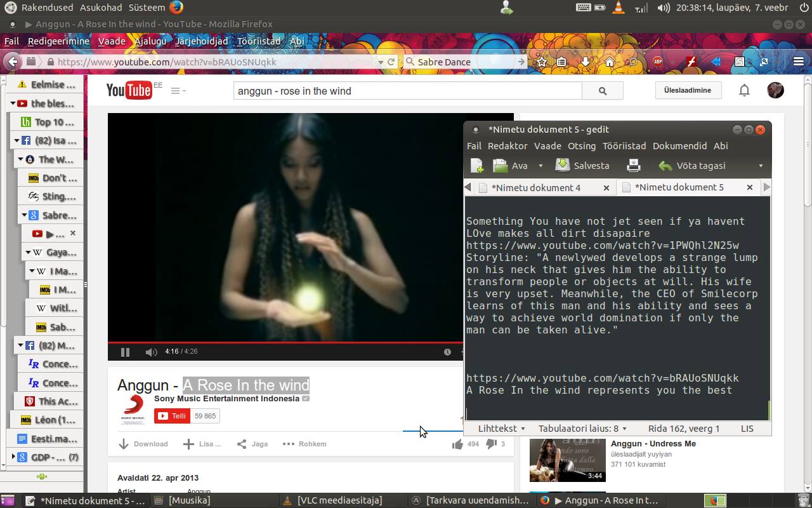Select 'Léon (1…' IMDb sidebar tab
Viewport: 812px width, 508px height.
pyautogui.click(x=50, y=420)
